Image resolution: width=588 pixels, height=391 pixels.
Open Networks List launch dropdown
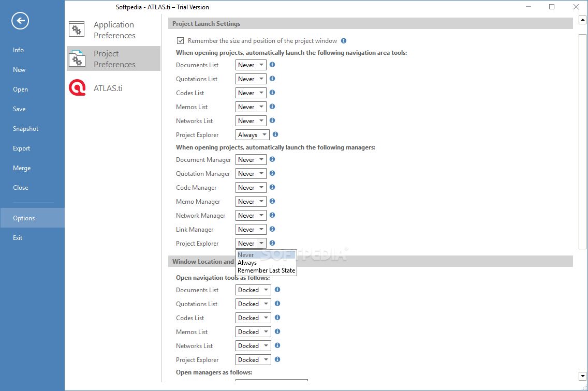(251, 121)
